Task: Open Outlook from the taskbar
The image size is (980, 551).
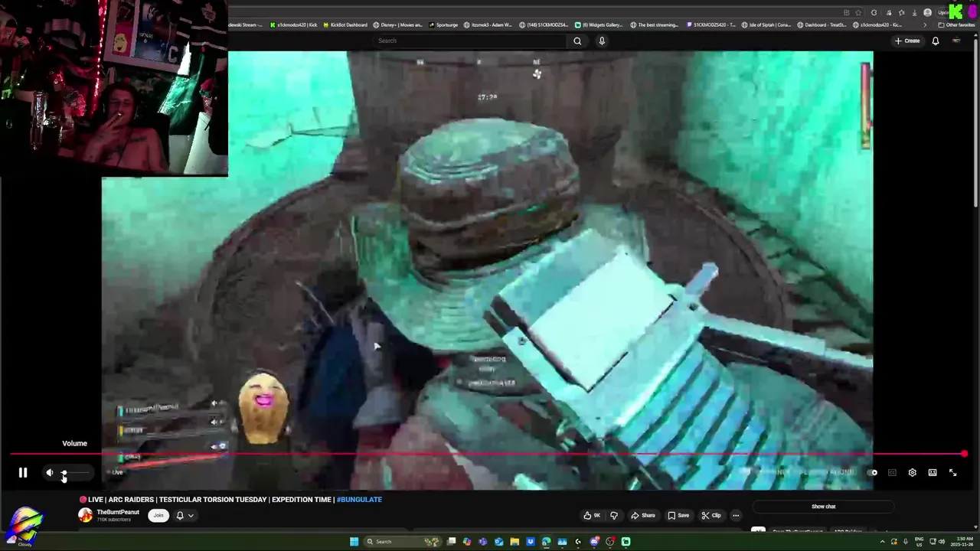Action: pos(498,542)
